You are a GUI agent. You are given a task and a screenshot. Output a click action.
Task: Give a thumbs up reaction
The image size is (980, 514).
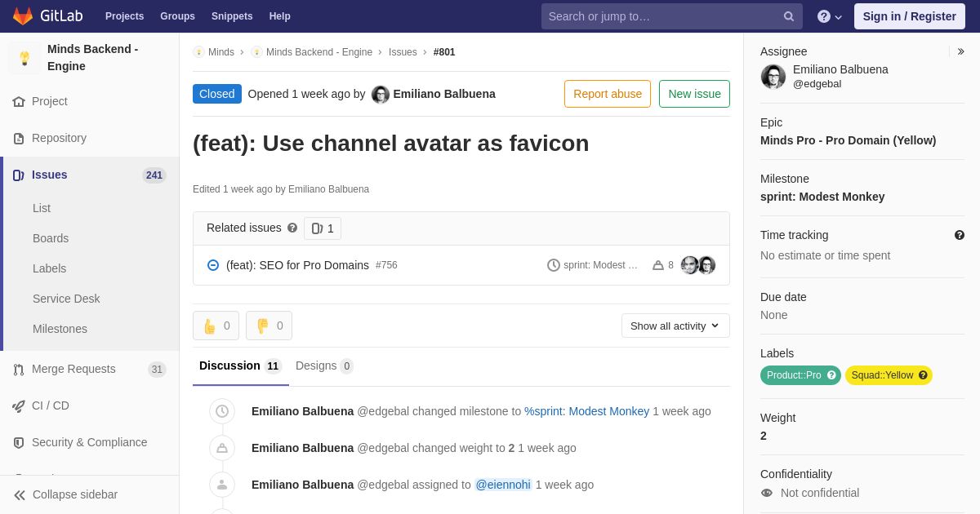click(x=216, y=326)
